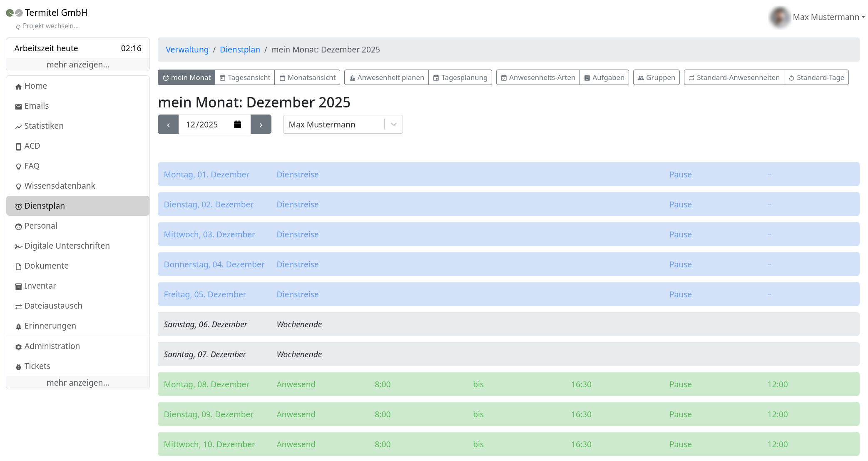Click the calendar icon in month field
The height and width of the screenshot is (461, 868).
(x=237, y=125)
